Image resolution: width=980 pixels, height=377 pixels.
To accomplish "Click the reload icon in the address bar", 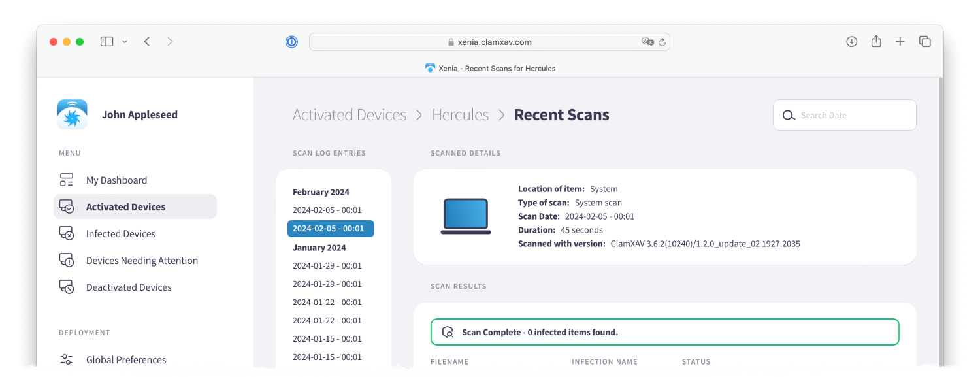I will click(x=662, y=41).
